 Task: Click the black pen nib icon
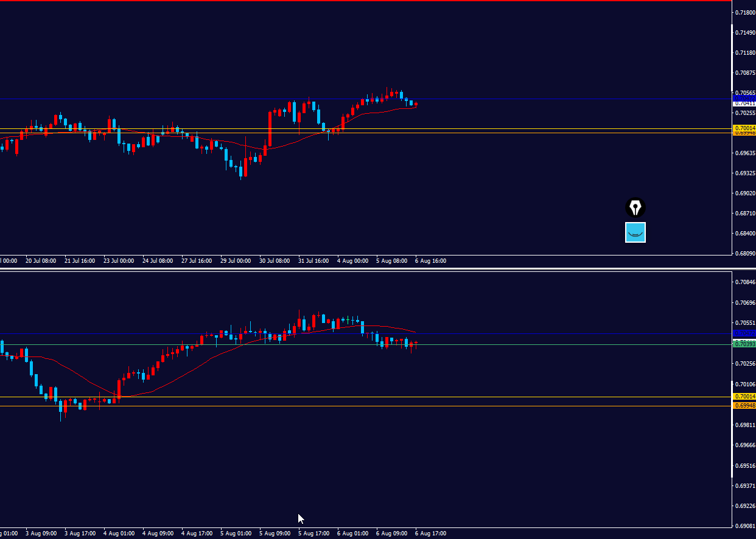pos(635,207)
